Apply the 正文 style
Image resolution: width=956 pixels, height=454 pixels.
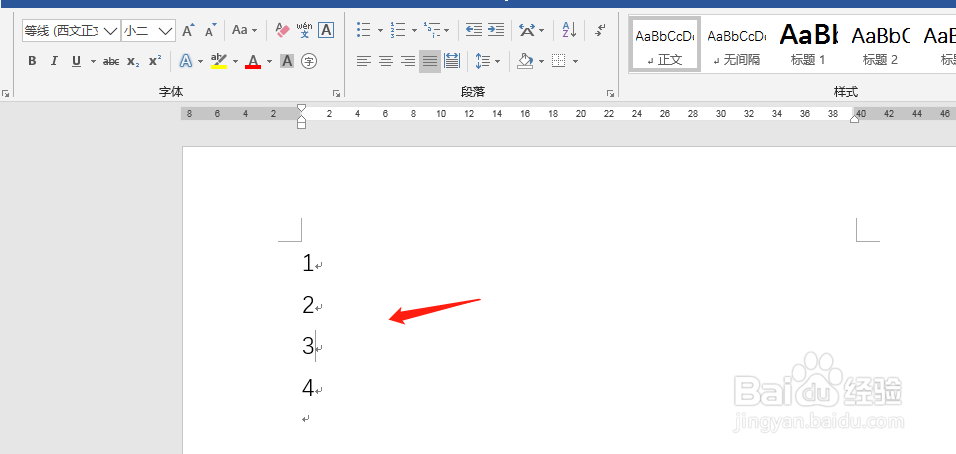pyautogui.click(x=665, y=44)
